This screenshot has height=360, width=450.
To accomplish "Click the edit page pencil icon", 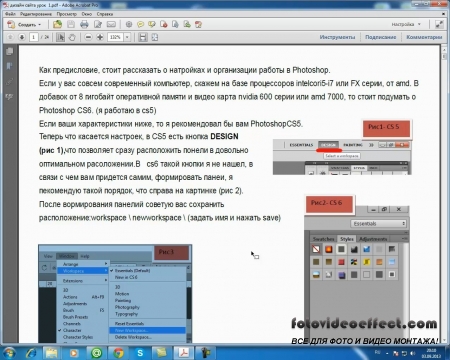I will (98, 24).
